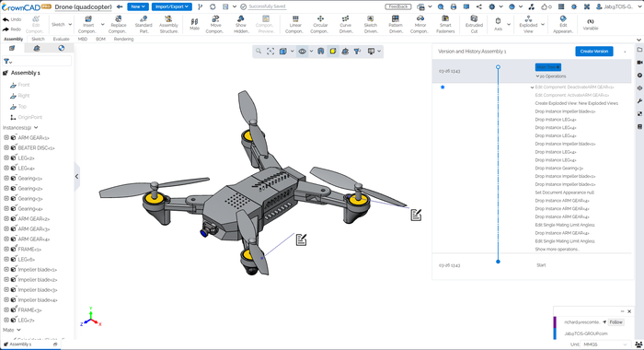Open the Exploded View tool
This screenshot has height=350, width=644.
pos(528,25)
